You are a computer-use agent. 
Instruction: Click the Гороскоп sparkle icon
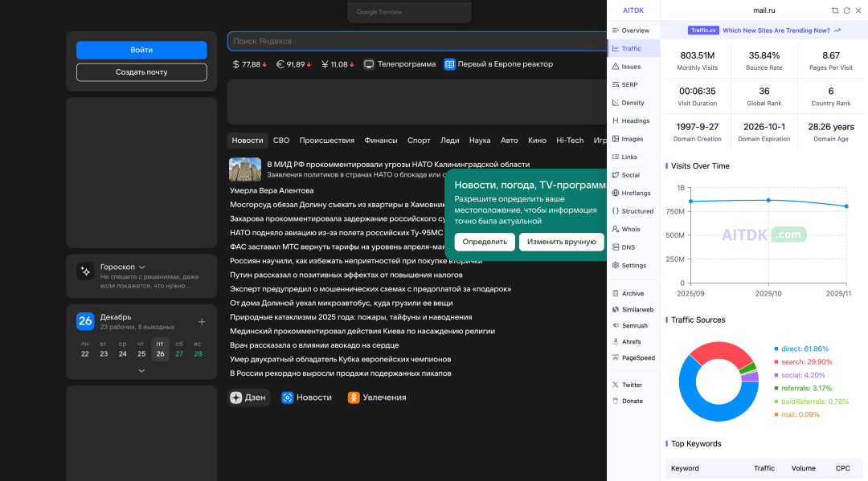(x=85, y=271)
